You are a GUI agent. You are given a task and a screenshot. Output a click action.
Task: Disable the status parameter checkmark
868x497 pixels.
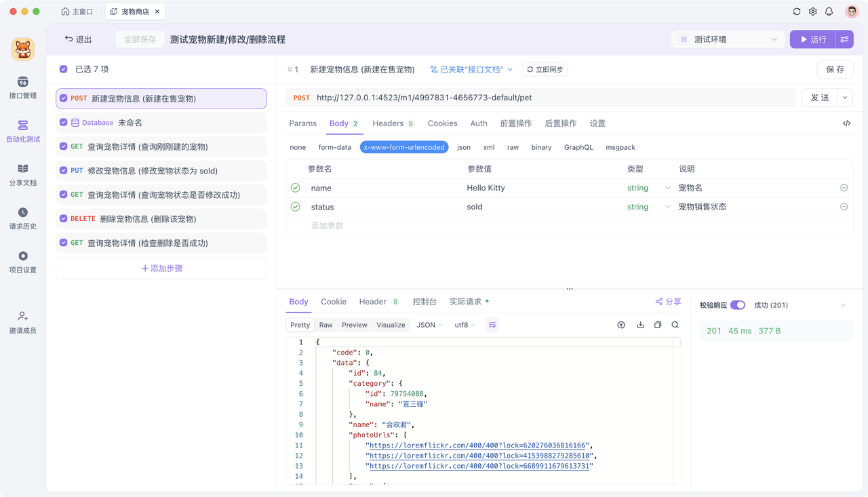[x=296, y=207]
